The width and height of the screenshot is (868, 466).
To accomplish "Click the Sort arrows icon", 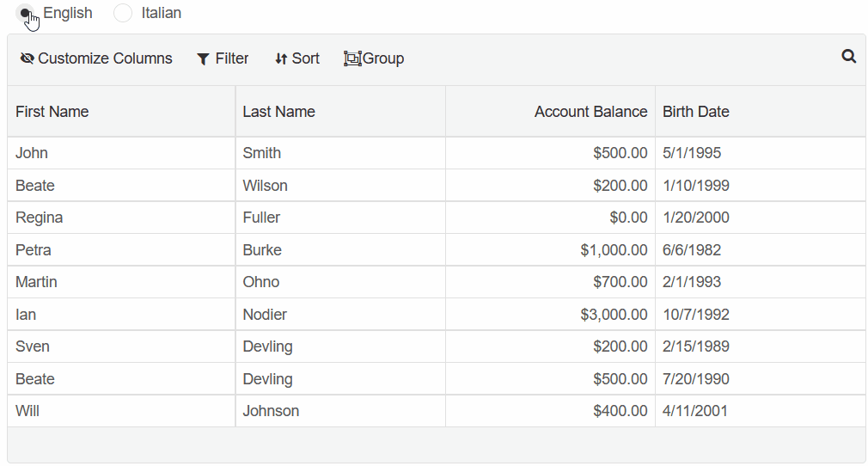I will (281, 58).
